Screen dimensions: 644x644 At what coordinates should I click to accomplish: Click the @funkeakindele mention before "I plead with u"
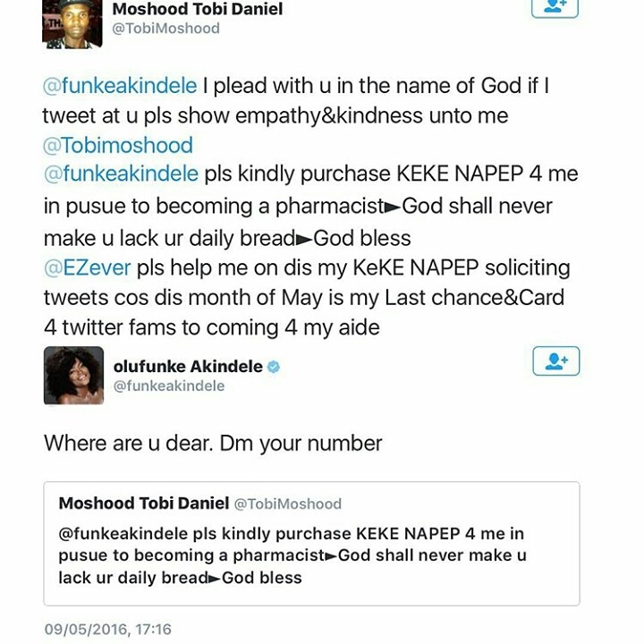point(120,88)
